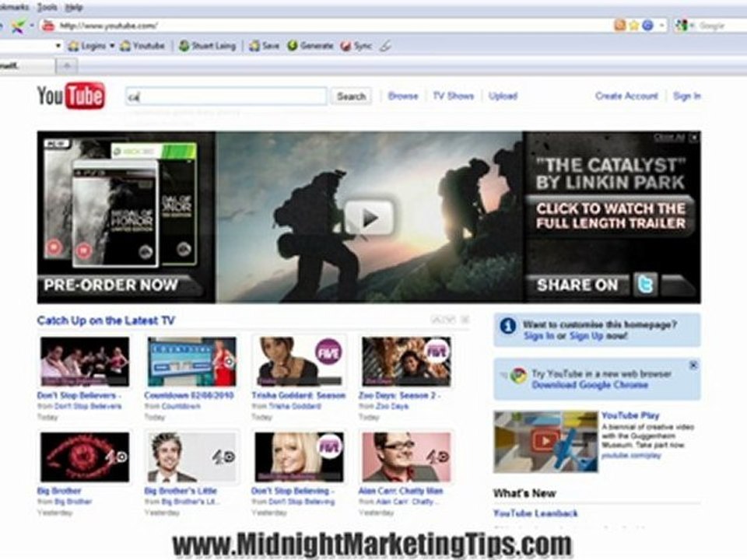
Task: Click the Logins toolbar button
Action: click(87, 46)
